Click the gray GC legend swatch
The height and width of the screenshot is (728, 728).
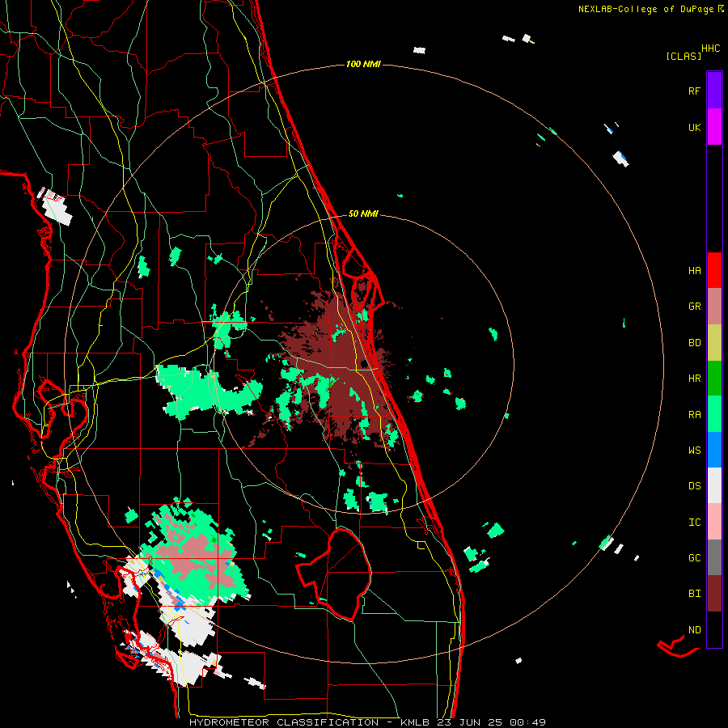click(714, 557)
